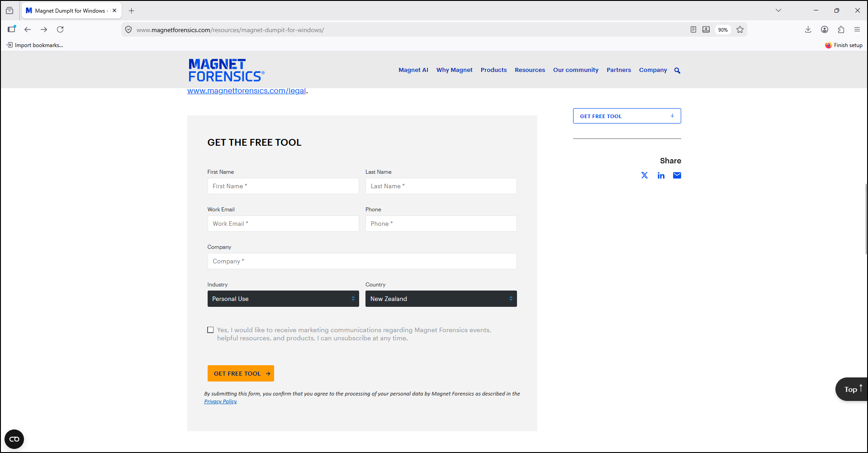
Task: Open the cookie consent floating button
Action: [14, 439]
